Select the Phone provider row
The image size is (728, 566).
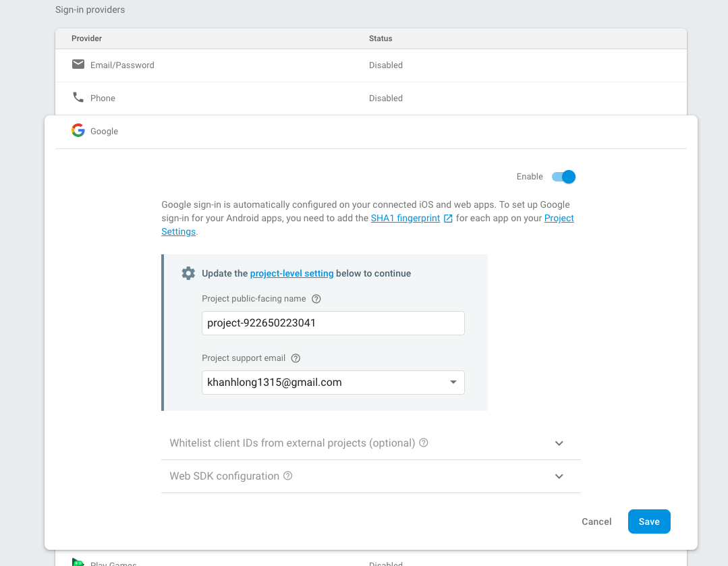(370, 98)
